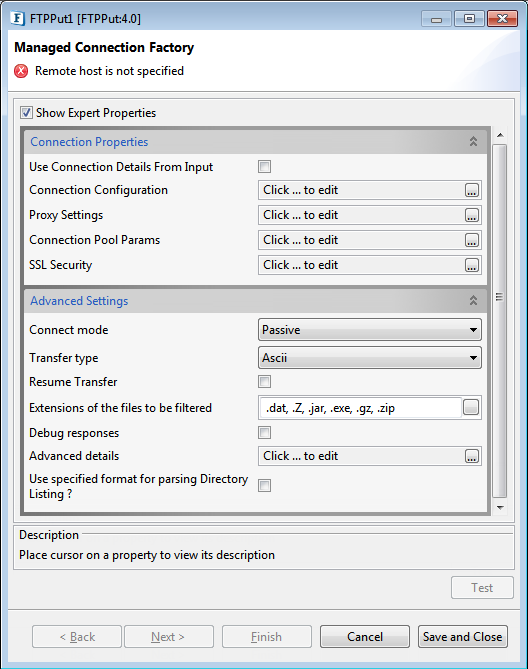Click the file extensions filter editor button

point(471,407)
